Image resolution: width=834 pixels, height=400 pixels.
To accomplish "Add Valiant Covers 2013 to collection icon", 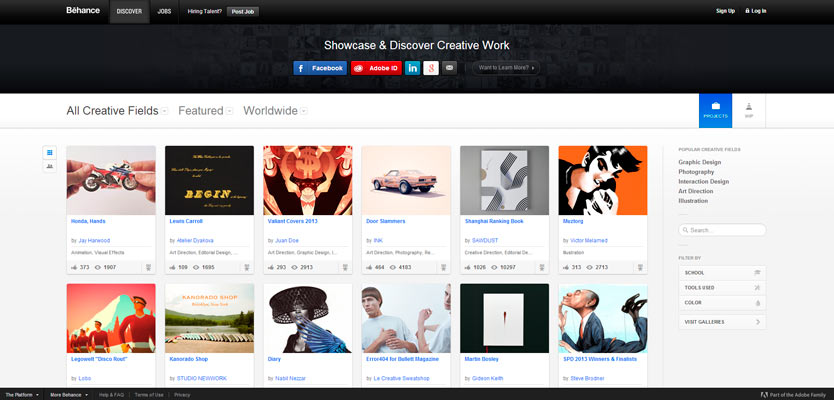I will coord(345,268).
